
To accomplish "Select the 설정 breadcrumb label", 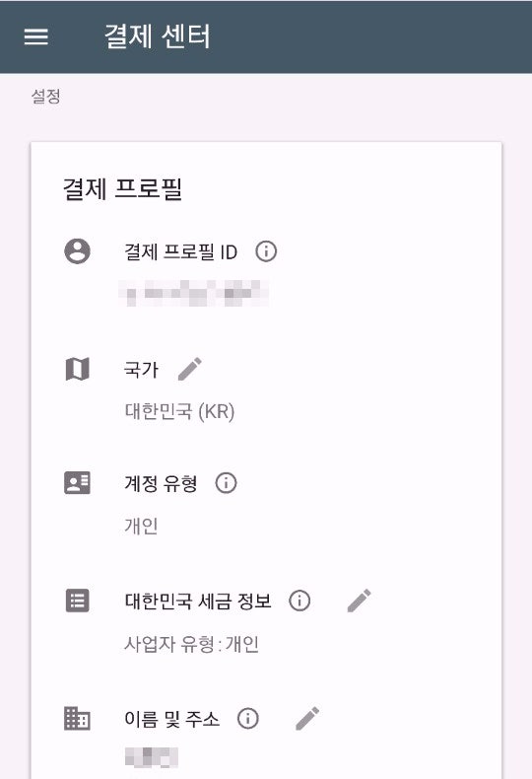I will coord(46,96).
